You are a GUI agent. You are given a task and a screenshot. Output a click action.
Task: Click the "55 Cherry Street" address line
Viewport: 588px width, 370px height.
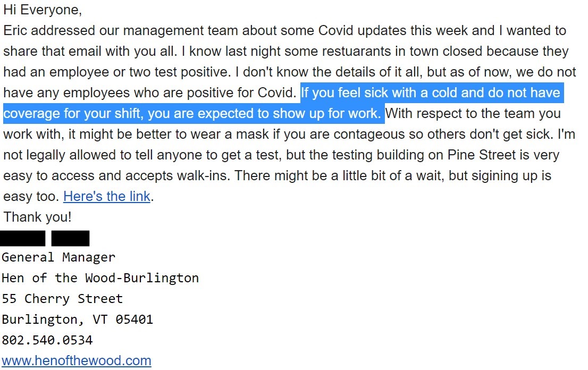[62, 298]
